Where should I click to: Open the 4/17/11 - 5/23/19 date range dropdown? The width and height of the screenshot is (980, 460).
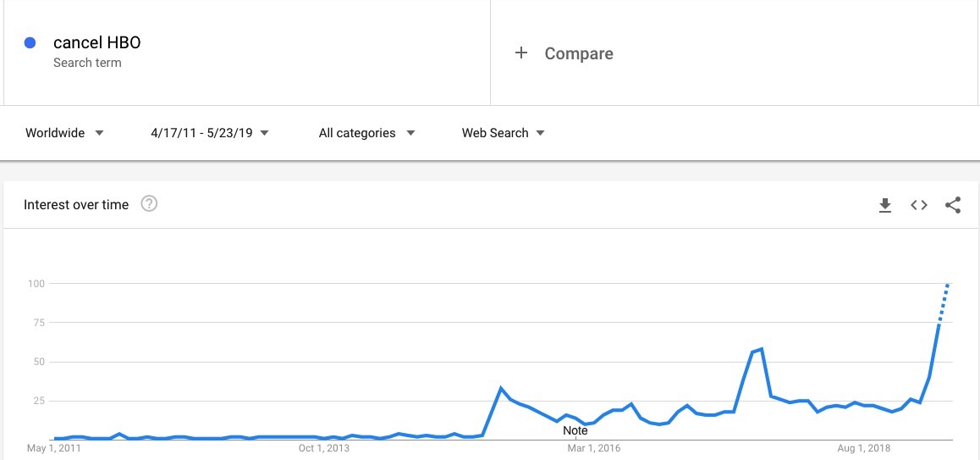210,133
